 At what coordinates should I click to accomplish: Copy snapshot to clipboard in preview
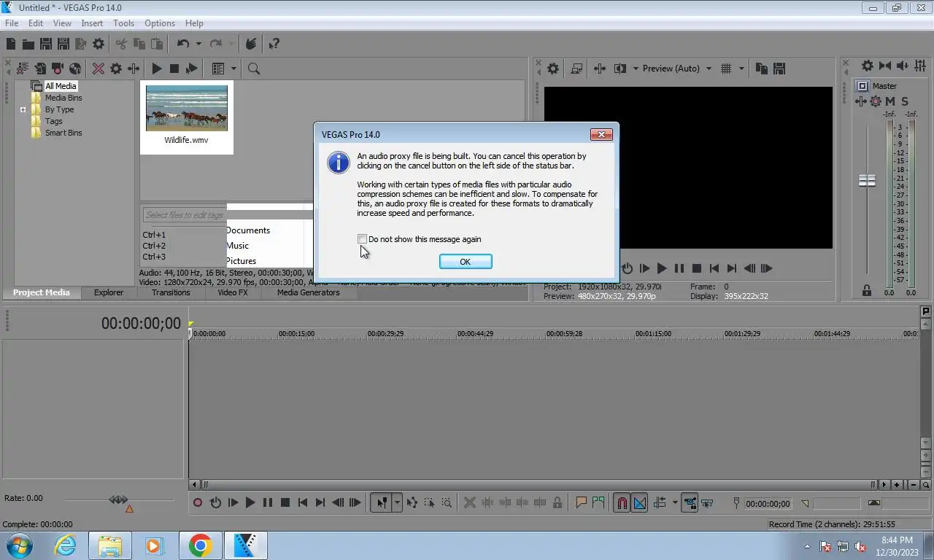(x=761, y=69)
